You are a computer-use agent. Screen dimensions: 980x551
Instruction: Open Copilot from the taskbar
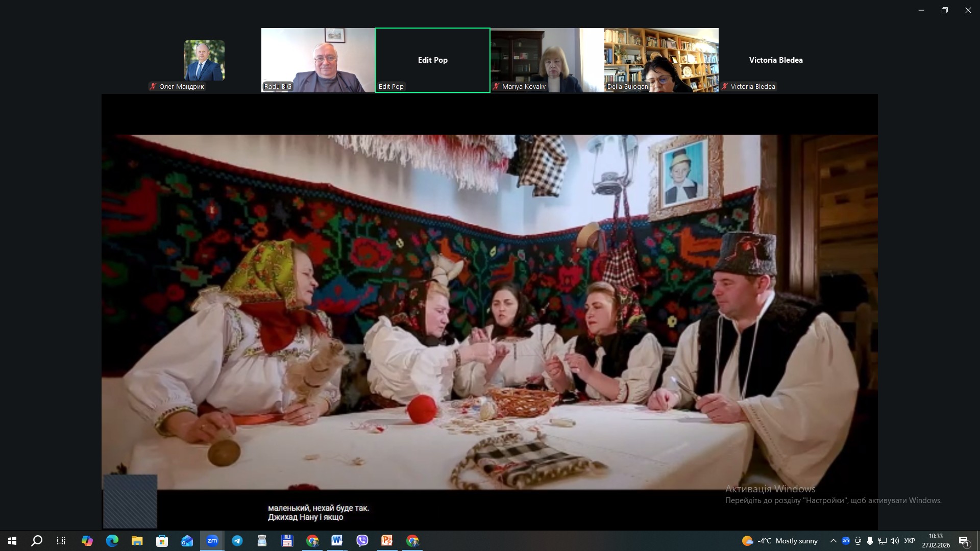(87, 541)
